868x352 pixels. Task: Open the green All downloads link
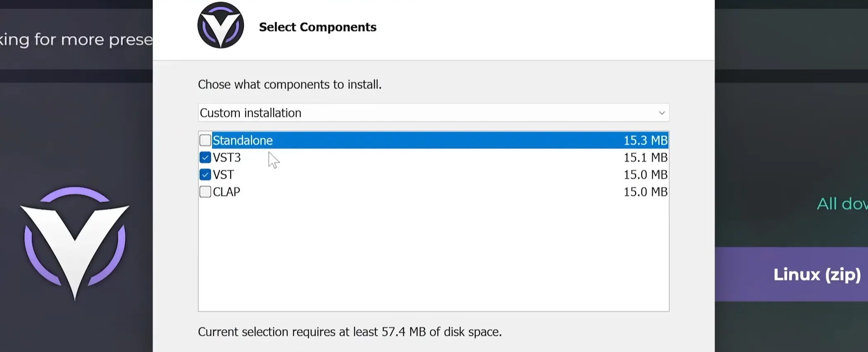(x=842, y=204)
